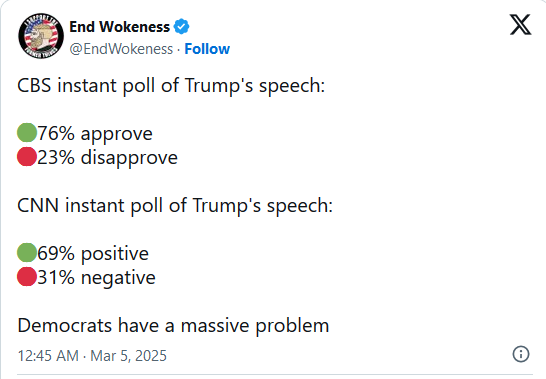
Task: Click the 76% approve text
Action: tap(95, 134)
